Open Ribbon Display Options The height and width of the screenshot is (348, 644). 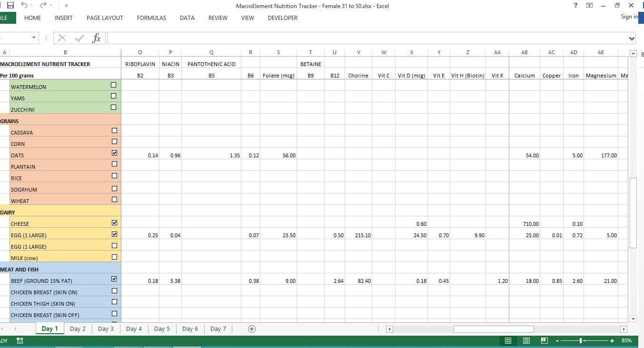pos(590,5)
